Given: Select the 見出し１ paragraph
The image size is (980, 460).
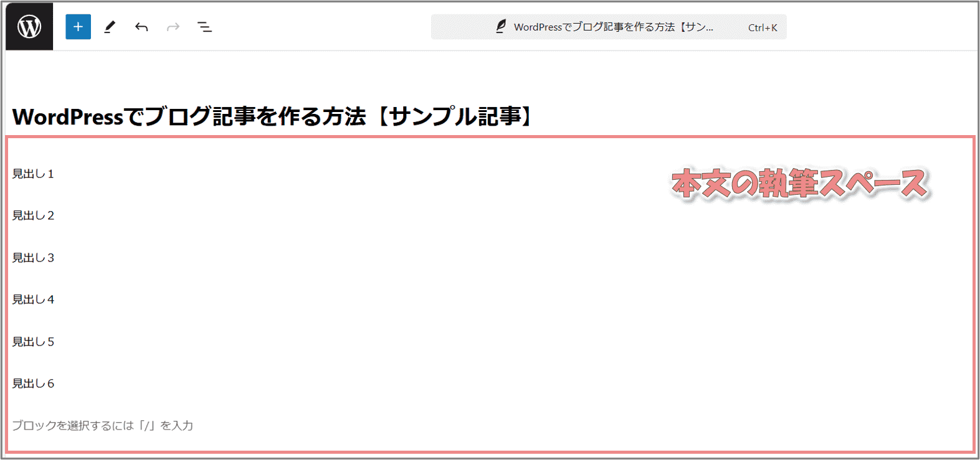Looking at the screenshot, I should point(33,174).
